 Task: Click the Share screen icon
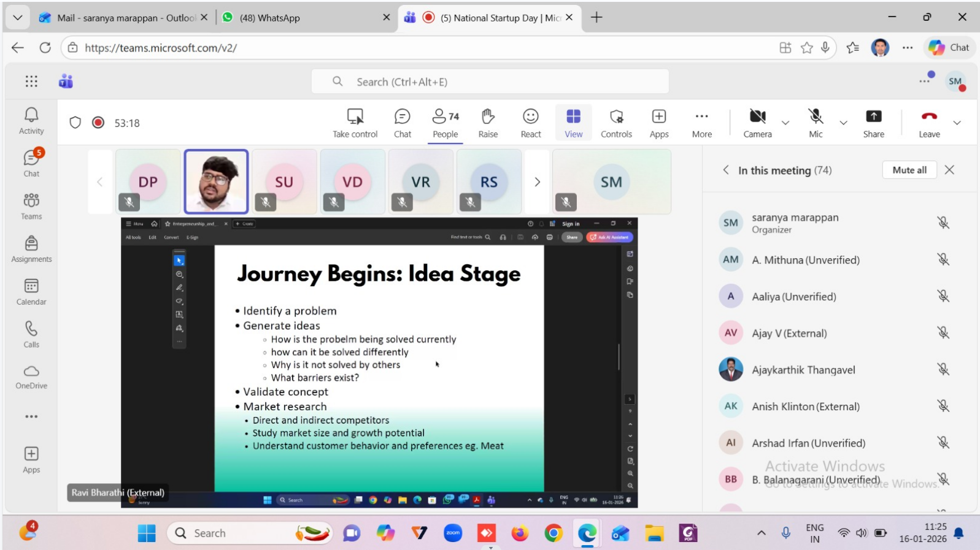tap(873, 123)
